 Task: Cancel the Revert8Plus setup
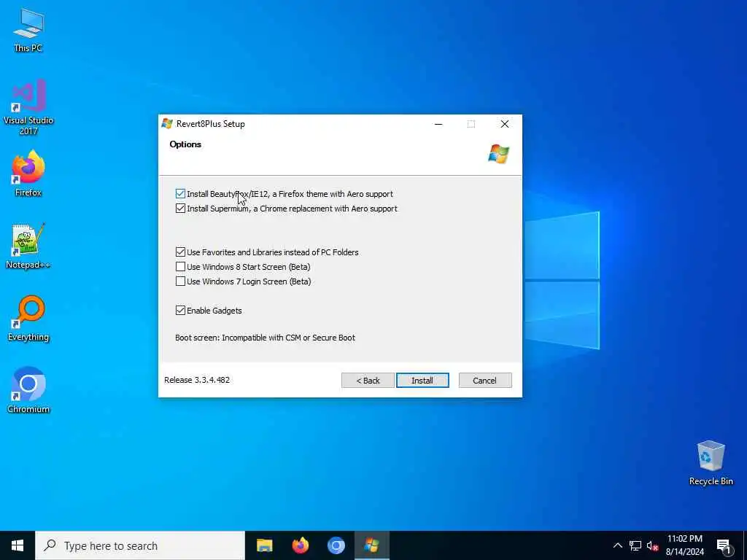point(485,381)
